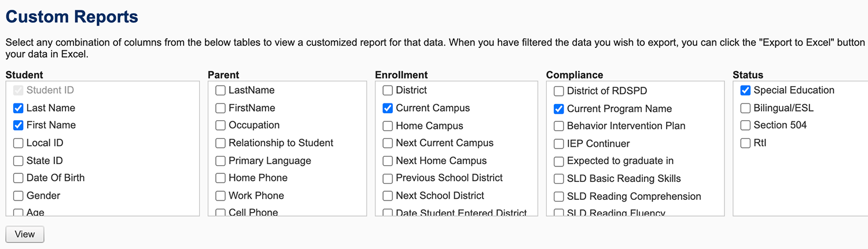Select Relationship to Student checkbox
Image resolution: width=868 pixels, height=249 pixels.
pos(220,143)
